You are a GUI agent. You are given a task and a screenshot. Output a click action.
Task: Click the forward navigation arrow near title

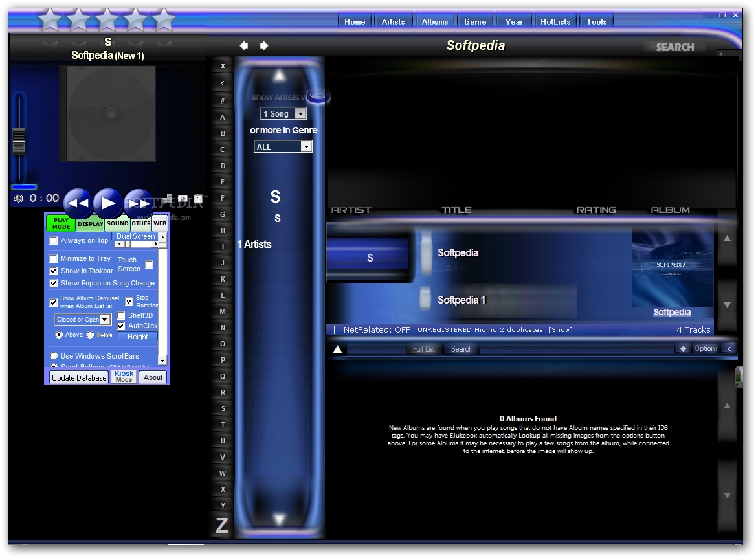point(264,45)
